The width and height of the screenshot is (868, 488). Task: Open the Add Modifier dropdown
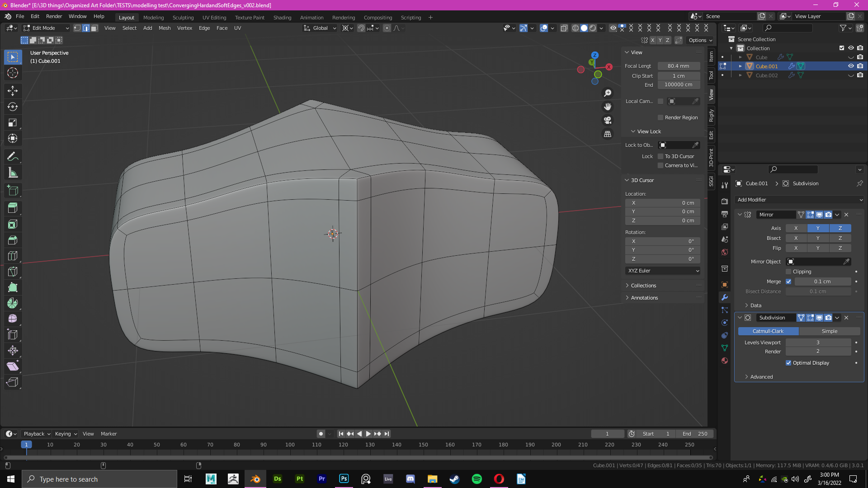pos(800,200)
